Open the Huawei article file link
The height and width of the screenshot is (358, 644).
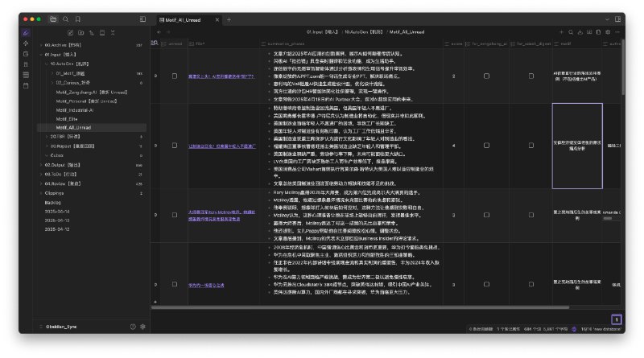206,286
